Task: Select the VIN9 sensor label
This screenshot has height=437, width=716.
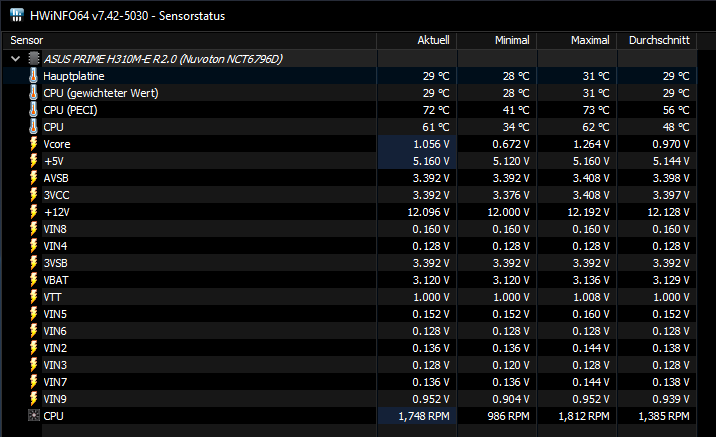Action: point(55,399)
